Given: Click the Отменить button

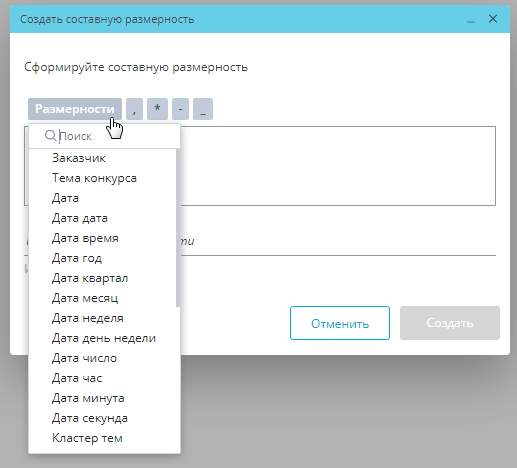Looking at the screenshot, I should pos(340,323).
